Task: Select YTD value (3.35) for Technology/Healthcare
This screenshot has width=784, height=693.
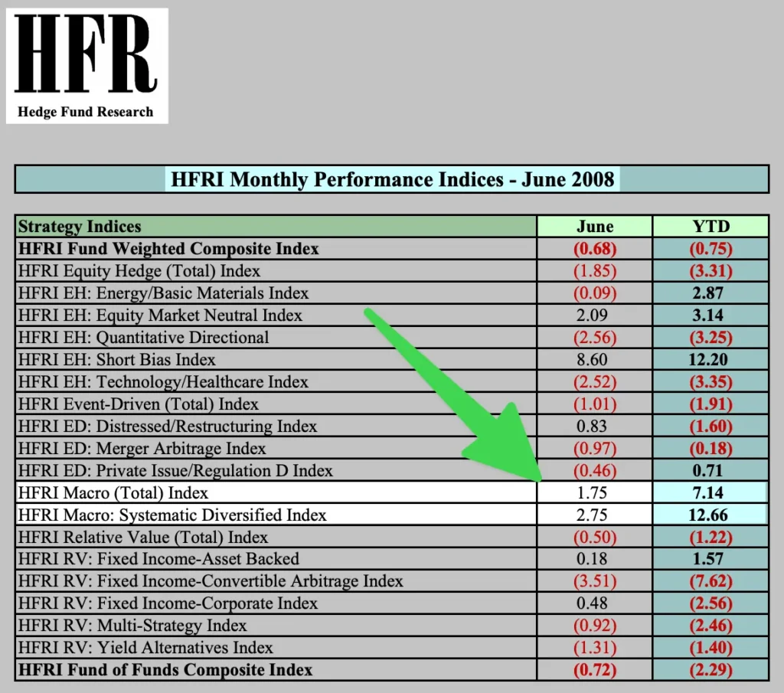Action: [711, 382]
